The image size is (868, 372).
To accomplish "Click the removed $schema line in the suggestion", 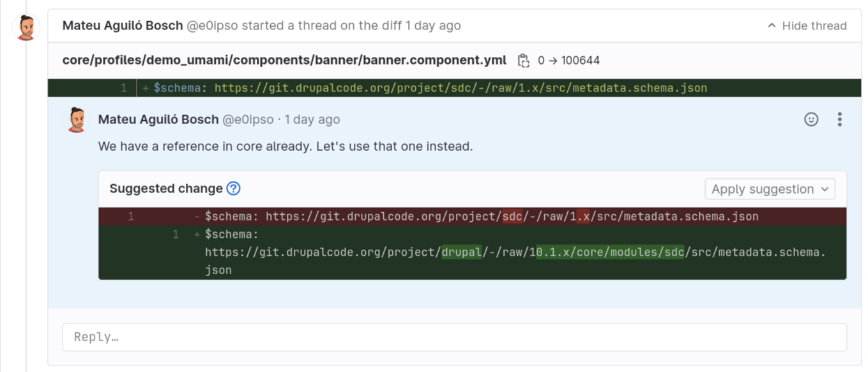I will 447,216.
